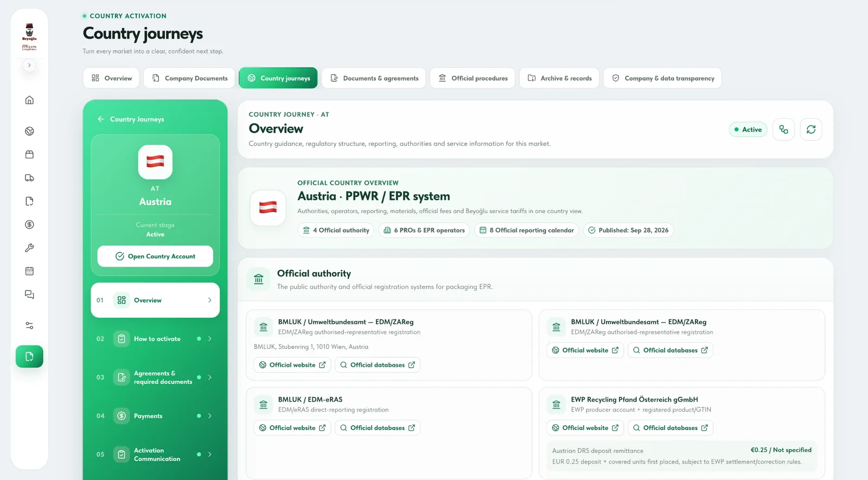
Task: Switch to the Official procedures tab
Action: (473, 78)
